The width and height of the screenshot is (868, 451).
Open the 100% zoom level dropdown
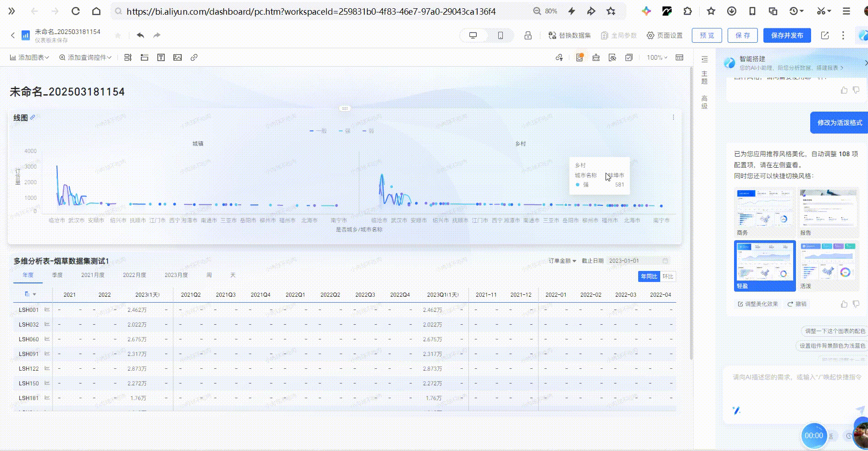point(657,57)
